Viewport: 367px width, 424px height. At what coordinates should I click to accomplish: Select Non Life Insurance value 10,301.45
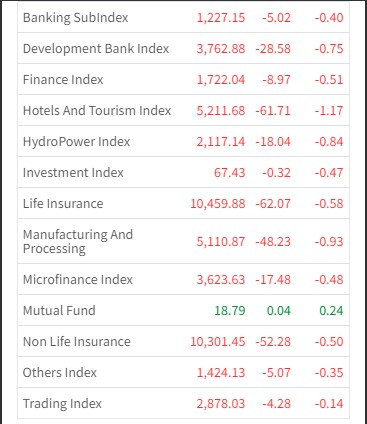click(x=218, y=342)
